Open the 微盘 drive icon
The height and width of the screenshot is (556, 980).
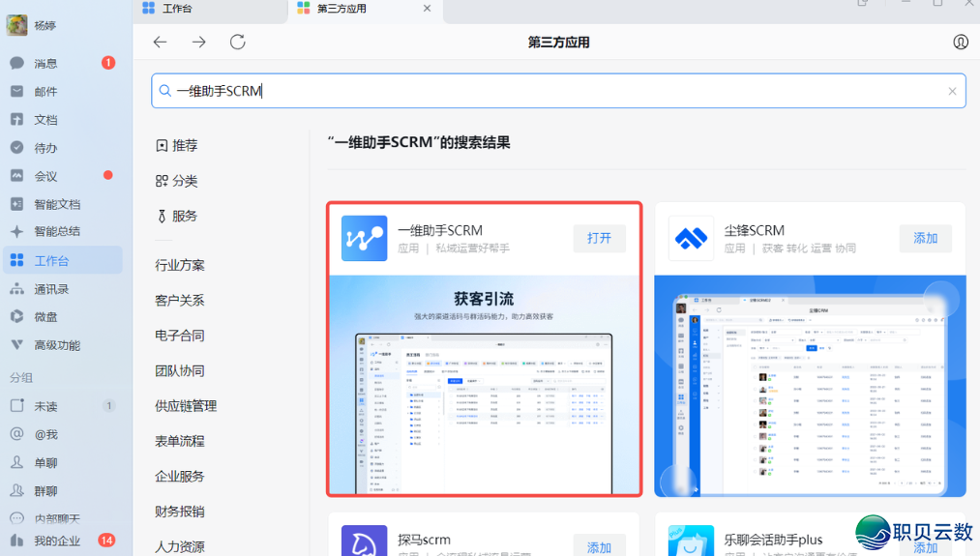(16, 317)
